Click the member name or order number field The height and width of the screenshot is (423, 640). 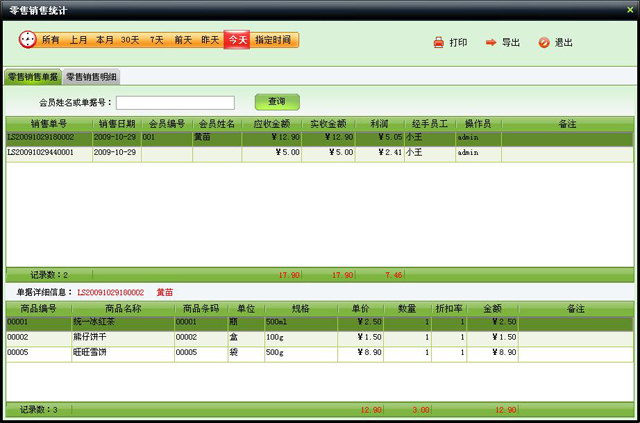pos(175,102)
